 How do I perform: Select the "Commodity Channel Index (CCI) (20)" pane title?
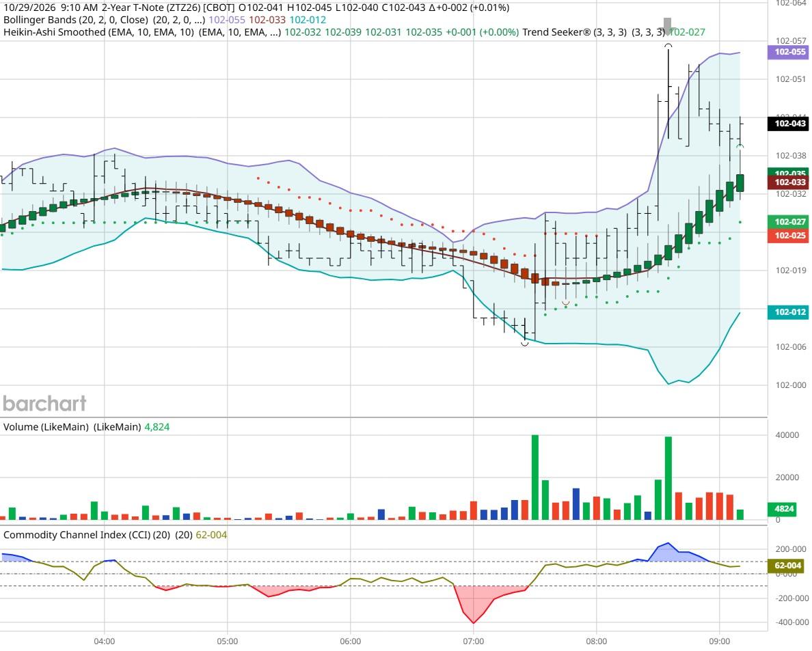[x=87, y=535]
